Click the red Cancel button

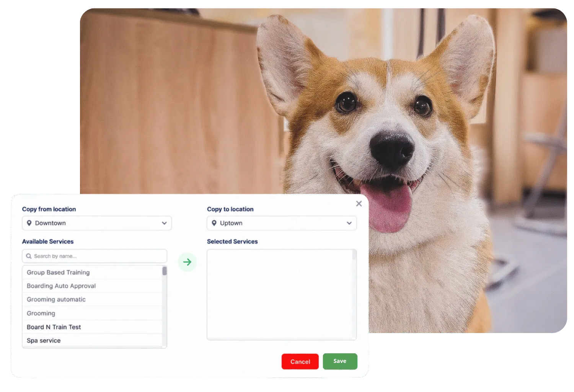pyautogui.click(x=300, y=361)
